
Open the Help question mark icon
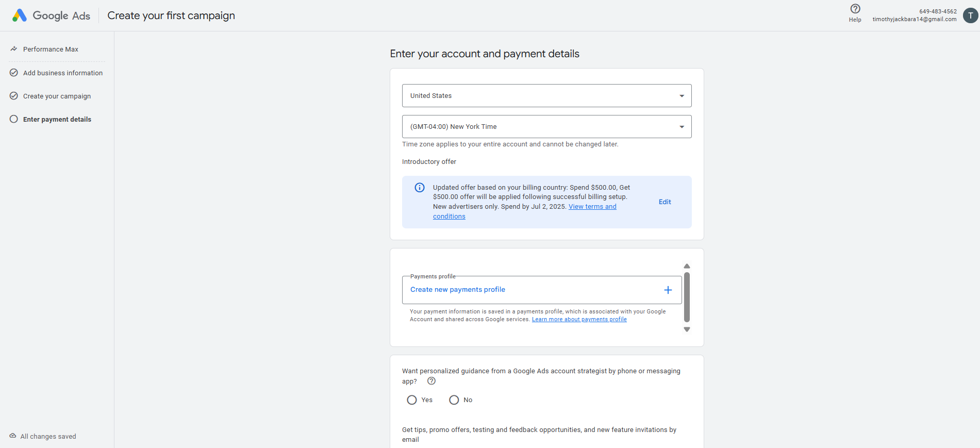coord(855,9)
